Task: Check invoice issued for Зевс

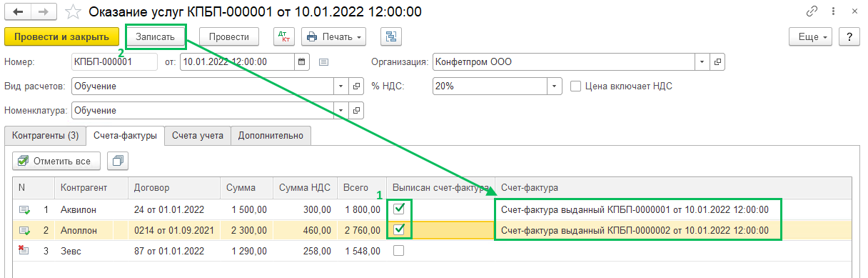Action: click(x=400, y=250)
